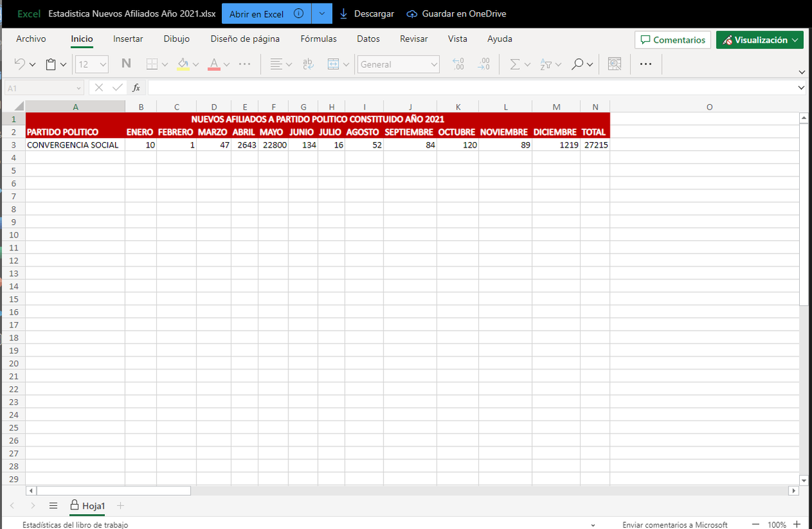
Task: Click the Name Box showing A1
Action: (x=44, y=88)
